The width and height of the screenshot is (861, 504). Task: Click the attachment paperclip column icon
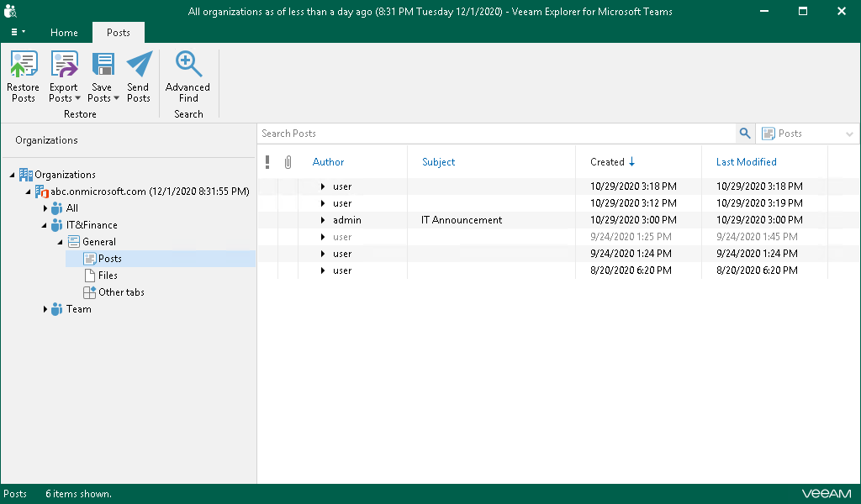(x=288, y=162)
